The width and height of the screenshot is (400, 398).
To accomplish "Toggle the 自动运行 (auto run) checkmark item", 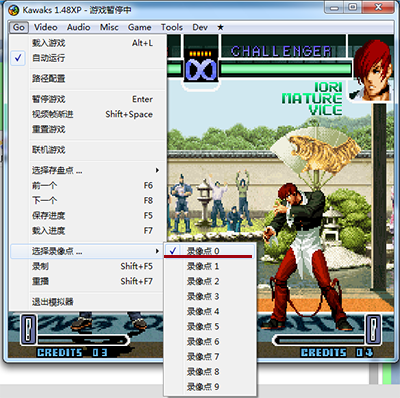I will (88, 58).
